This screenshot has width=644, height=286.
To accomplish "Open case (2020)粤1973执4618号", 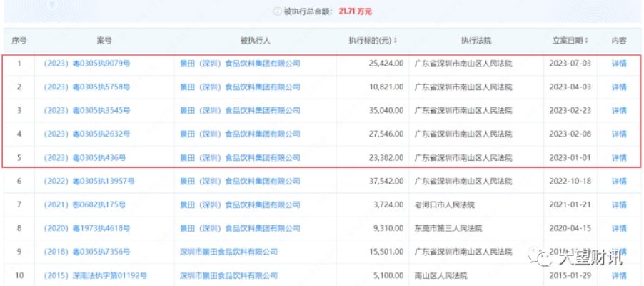I will click(x=87, y=228).
